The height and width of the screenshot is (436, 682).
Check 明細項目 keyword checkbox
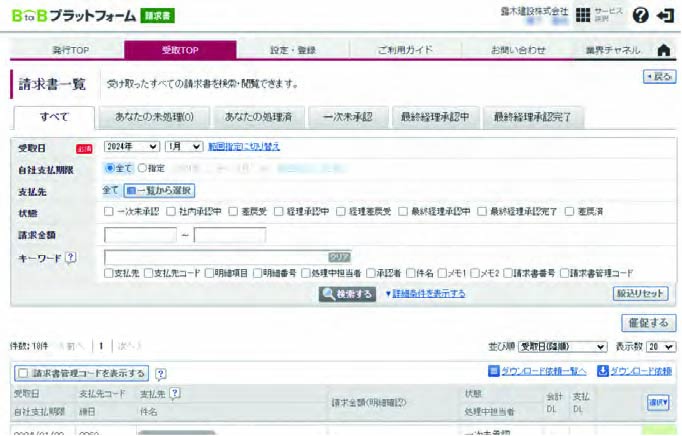[x=209, y=273]
